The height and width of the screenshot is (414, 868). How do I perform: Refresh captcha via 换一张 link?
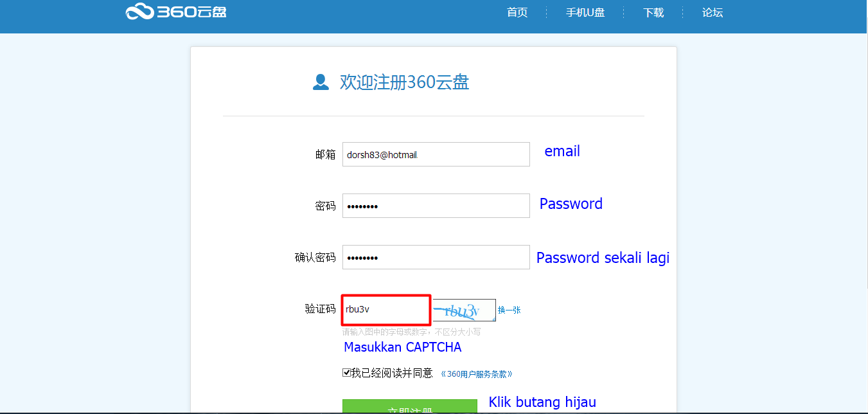coord(509,310)
